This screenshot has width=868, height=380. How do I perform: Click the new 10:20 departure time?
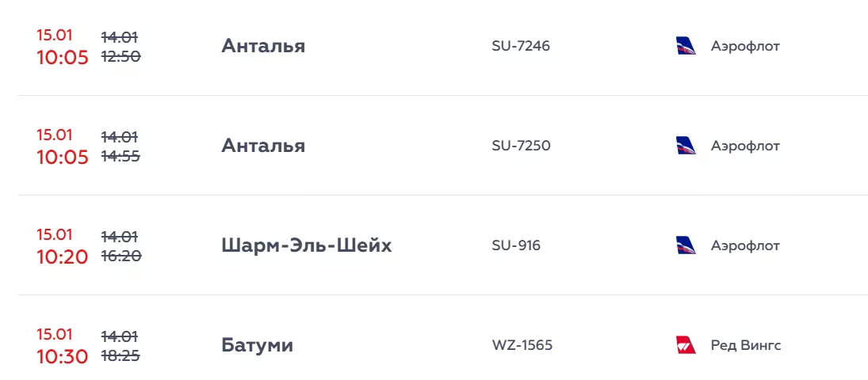63,256
